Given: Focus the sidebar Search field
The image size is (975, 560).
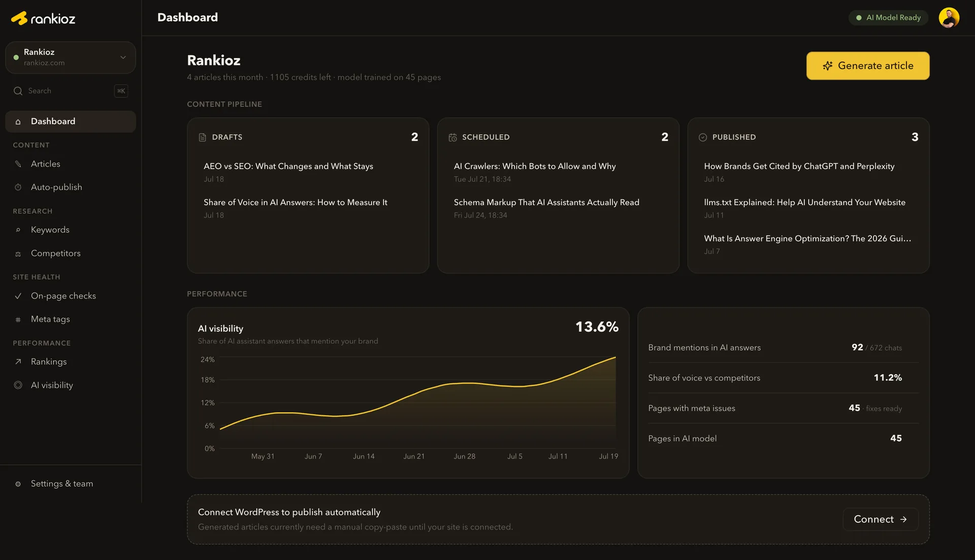Looking at the screenshot, I should (71, 91).
